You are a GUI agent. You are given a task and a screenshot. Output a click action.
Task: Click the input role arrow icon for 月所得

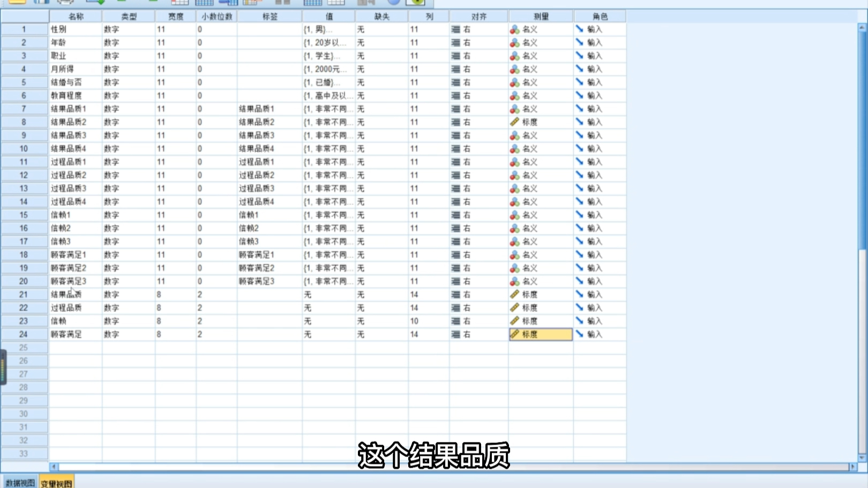click(579, 69)
